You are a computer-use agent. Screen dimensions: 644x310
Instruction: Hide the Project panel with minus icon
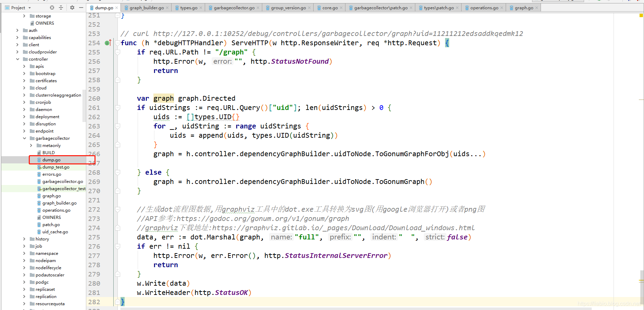(81, 8)
